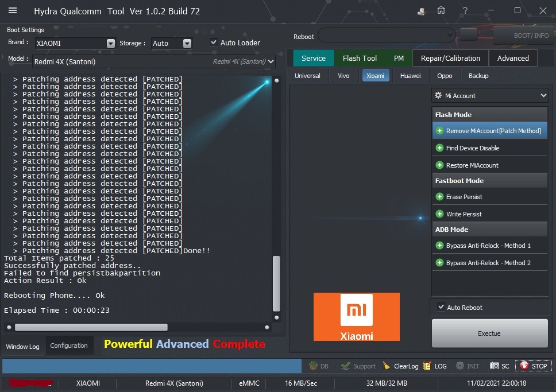Toggle the Auto Loader checkbox
Screen dimensions: 556x392
pyautogui.click(x=214, y=42)
